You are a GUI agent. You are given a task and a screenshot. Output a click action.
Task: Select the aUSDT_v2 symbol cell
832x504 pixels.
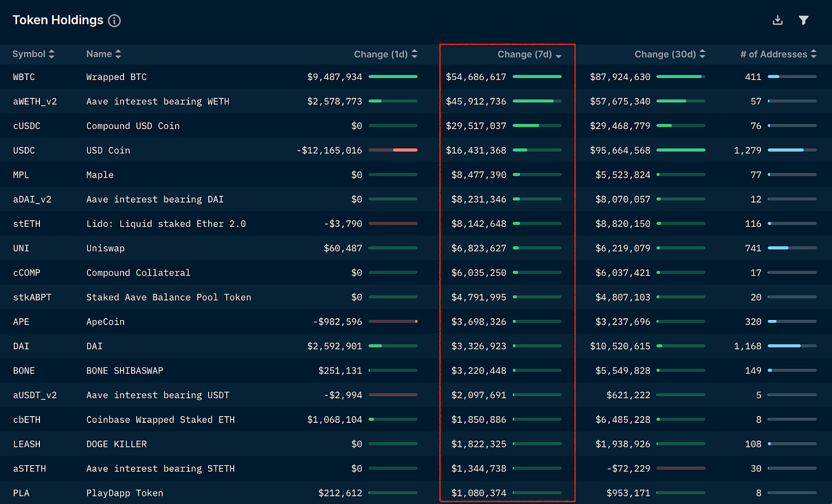click(35, 395)
